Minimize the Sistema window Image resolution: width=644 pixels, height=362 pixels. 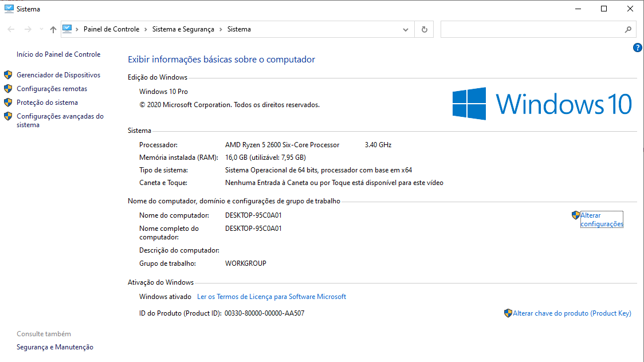point(578,9)
